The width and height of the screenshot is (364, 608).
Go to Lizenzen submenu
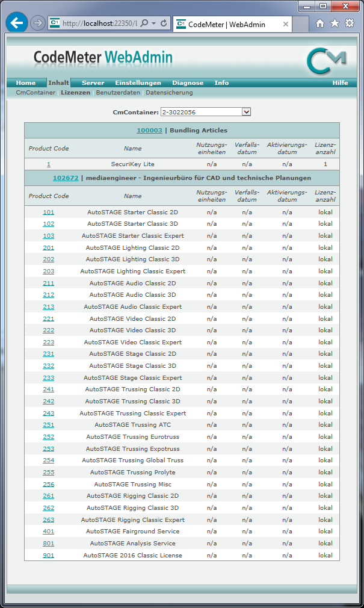76,92
